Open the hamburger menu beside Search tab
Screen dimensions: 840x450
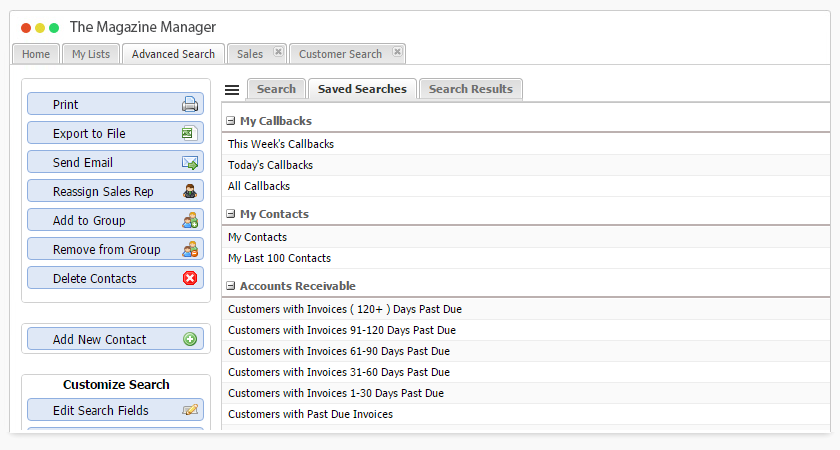coord(232,90)
